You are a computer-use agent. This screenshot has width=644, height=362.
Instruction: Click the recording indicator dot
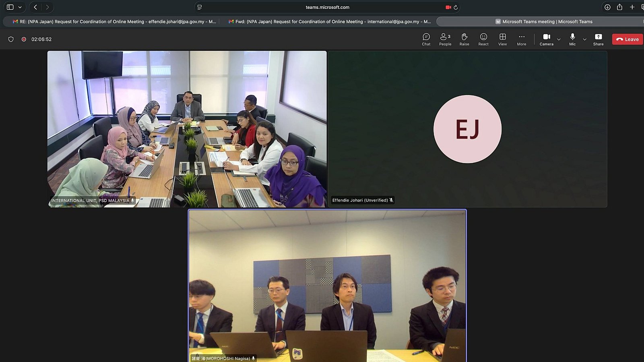24,39
